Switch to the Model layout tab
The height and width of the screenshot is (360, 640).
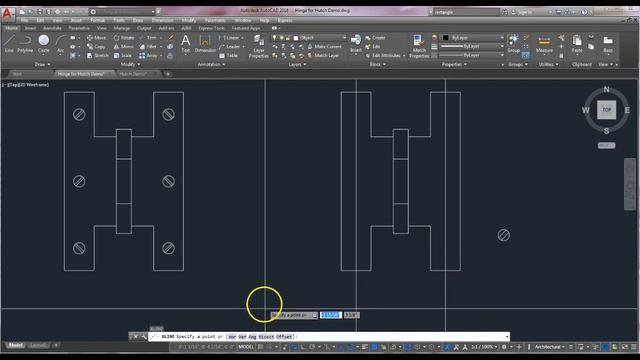(x=16, y=345)
